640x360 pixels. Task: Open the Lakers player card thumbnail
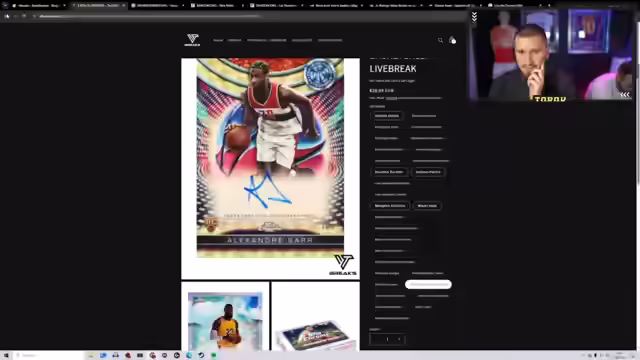point(225,316)
